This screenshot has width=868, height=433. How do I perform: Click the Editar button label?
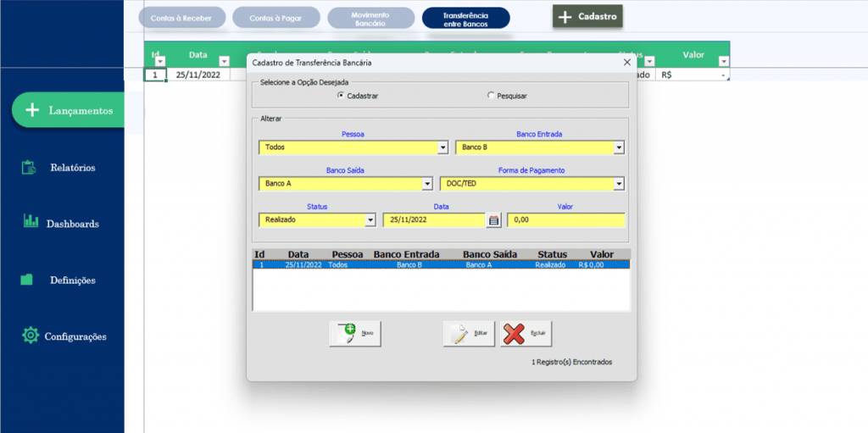click(481, 334)
